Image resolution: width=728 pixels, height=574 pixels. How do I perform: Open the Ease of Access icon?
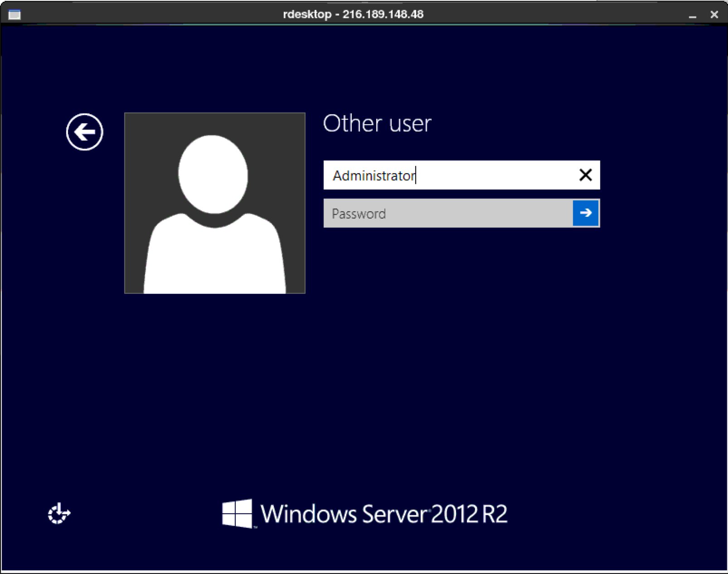(59, 514)
